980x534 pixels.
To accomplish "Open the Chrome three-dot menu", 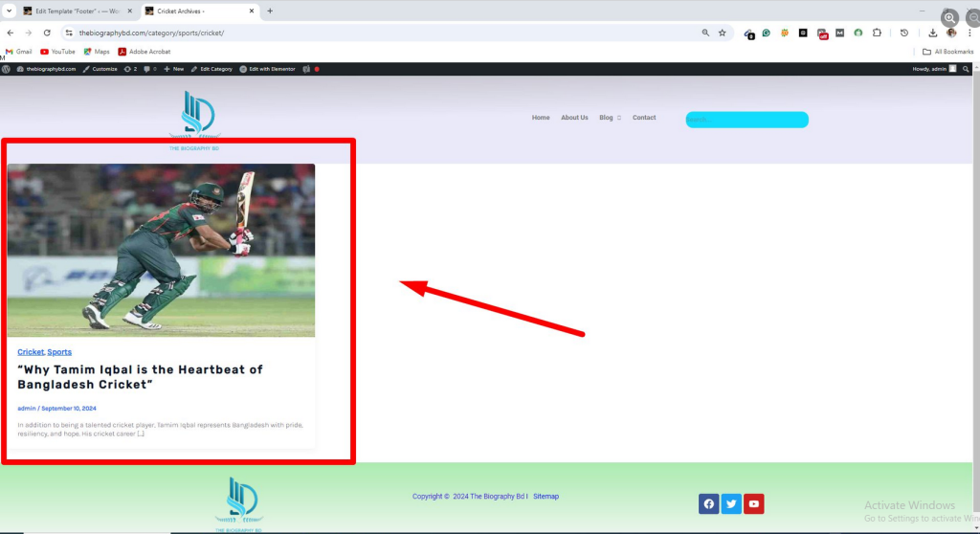I will coord(969,33).
